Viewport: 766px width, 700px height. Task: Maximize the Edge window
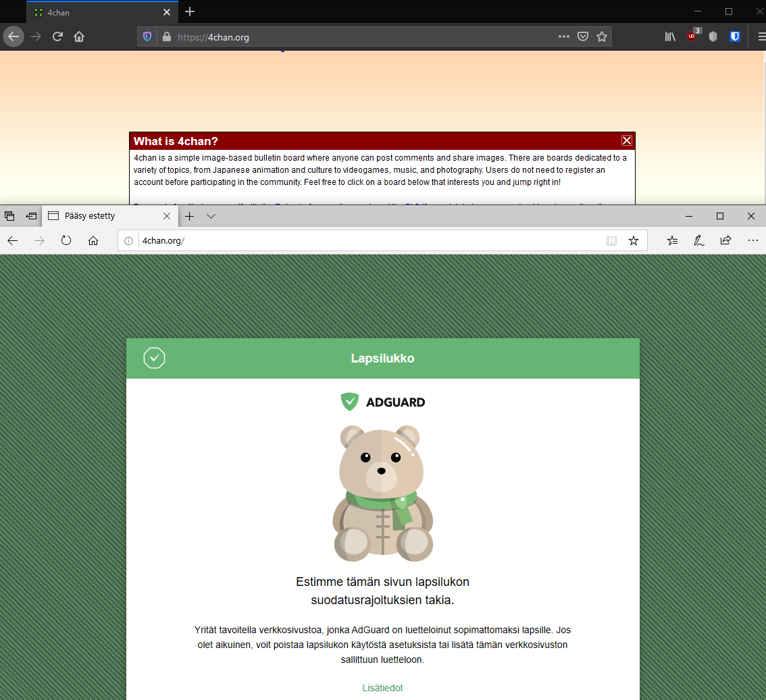(x=719, y=216)
